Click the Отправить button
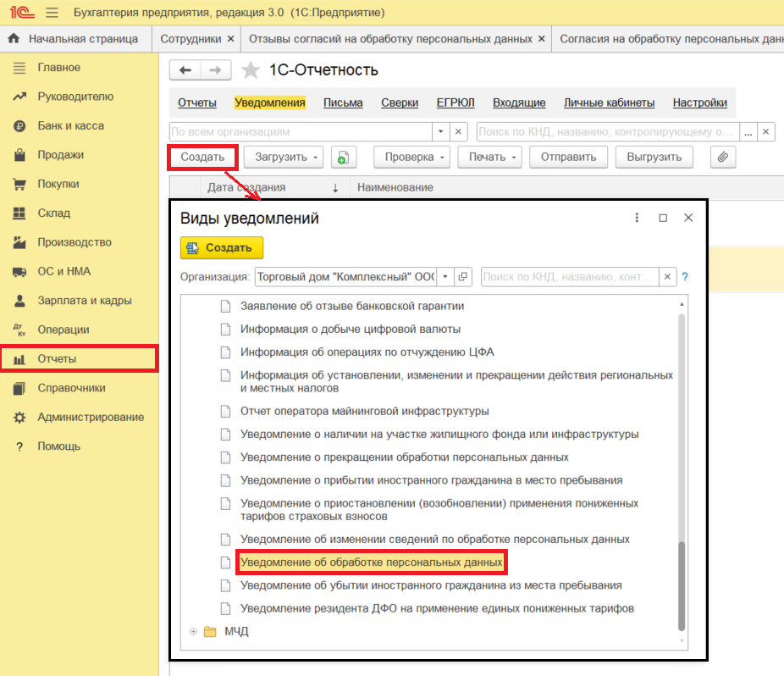Viewport: 784px width, 676px height. click(567, 157)
